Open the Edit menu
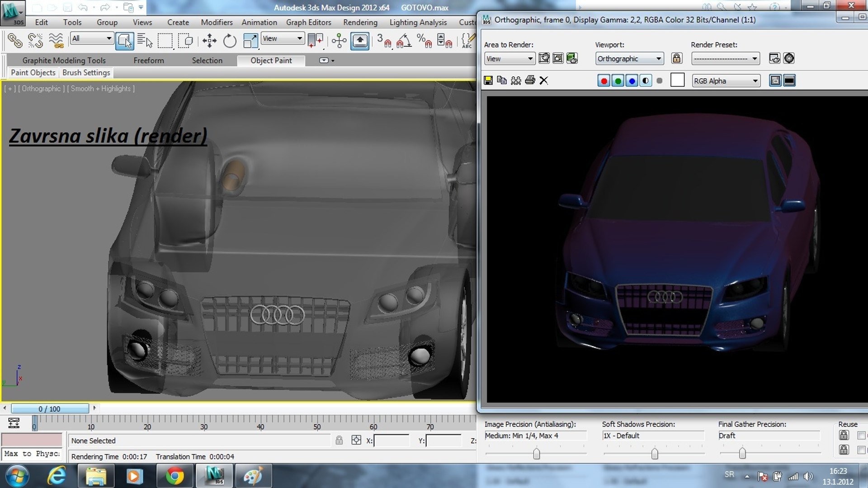 tap(41, 22)
